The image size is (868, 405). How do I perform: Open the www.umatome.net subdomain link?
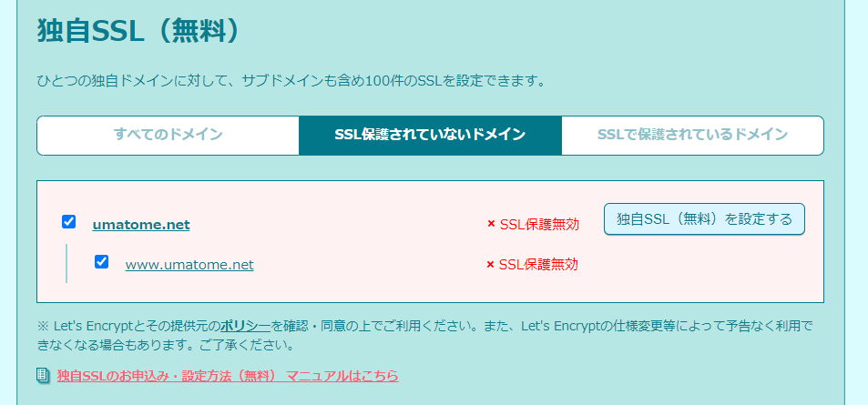click(x=189, y=265)
